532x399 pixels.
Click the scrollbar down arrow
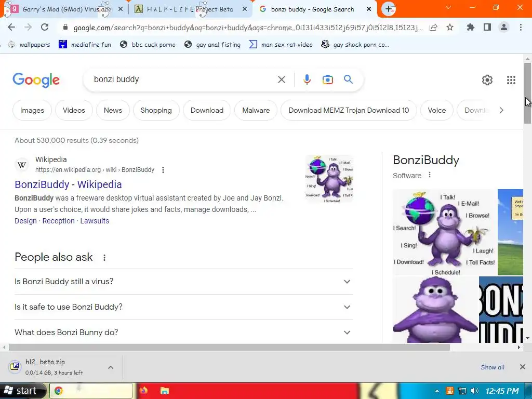click(527, 338)
